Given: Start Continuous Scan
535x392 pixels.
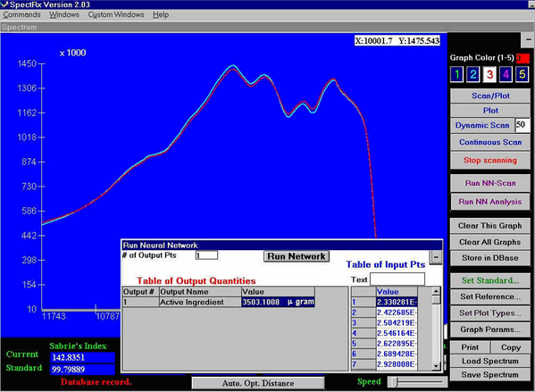Looking at the screenshot, I should pyautogui.click(x=490, y=142).
